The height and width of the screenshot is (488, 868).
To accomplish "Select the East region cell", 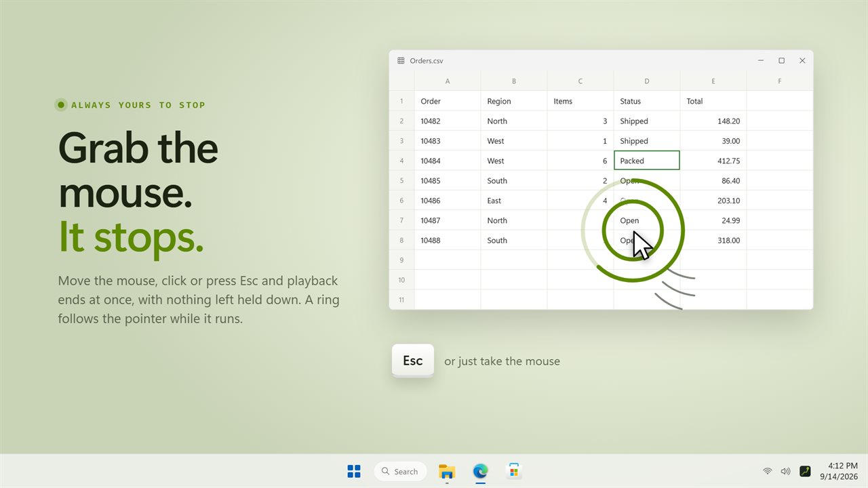I will click(514, 200).
